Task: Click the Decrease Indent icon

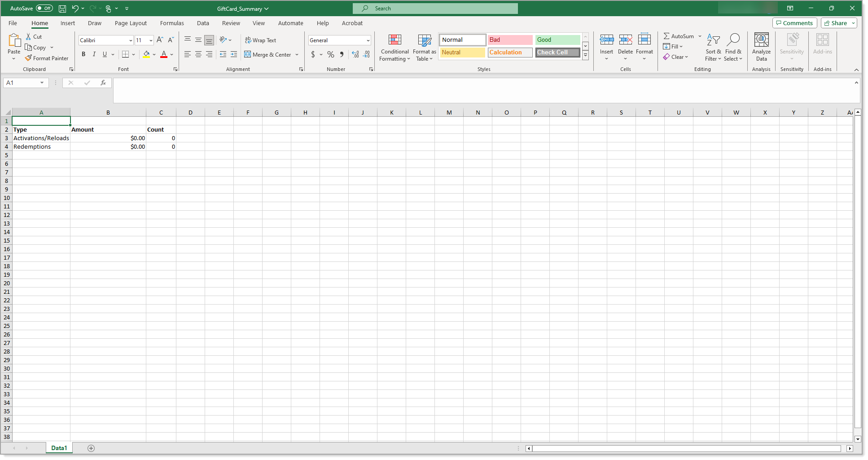Action: click(x=223, y=54)
